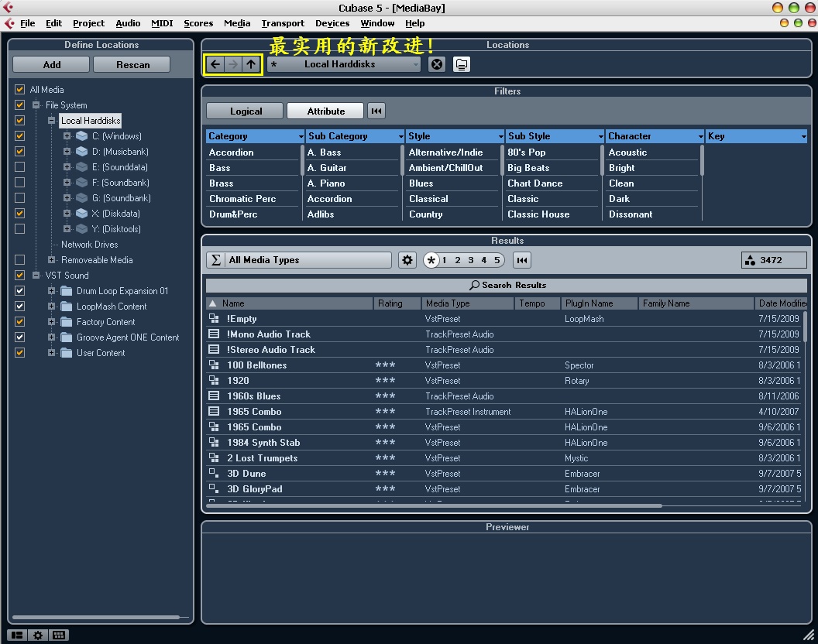This screenshot has height=644, width=818.
Task: Toggle the bottom-left panel layout icon
Action: (x=17, y=635)
